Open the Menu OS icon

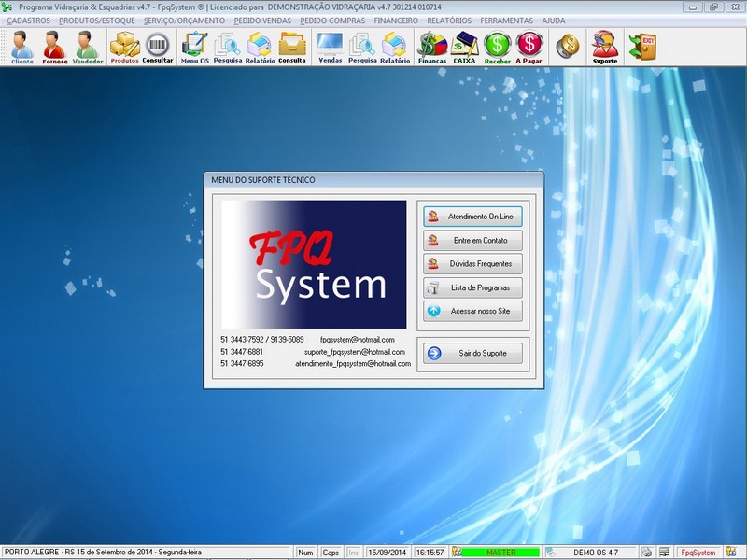pos(195,47)
